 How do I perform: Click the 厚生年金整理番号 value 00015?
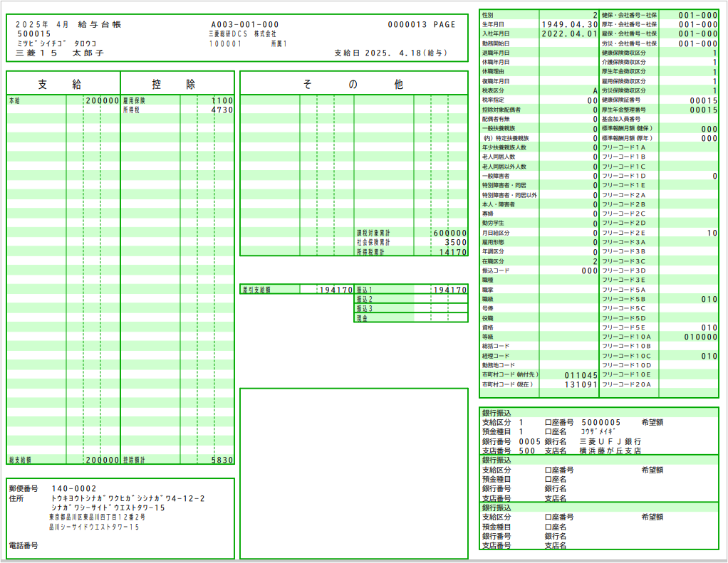[704, 110]
